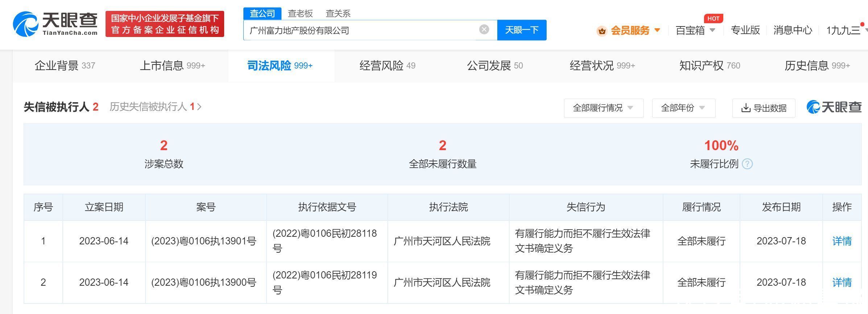This screenshot has width=868, height=314.
Task: Open 详情 for case 13901号
Action: tap(842, 241)
